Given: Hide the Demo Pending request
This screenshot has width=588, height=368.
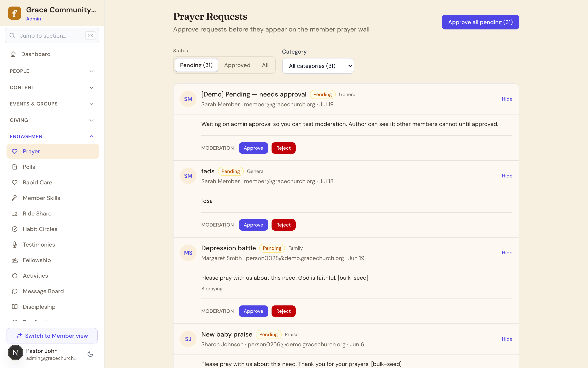Looking at the screenshot, I should pyautogui.click(x=507, y=99).
